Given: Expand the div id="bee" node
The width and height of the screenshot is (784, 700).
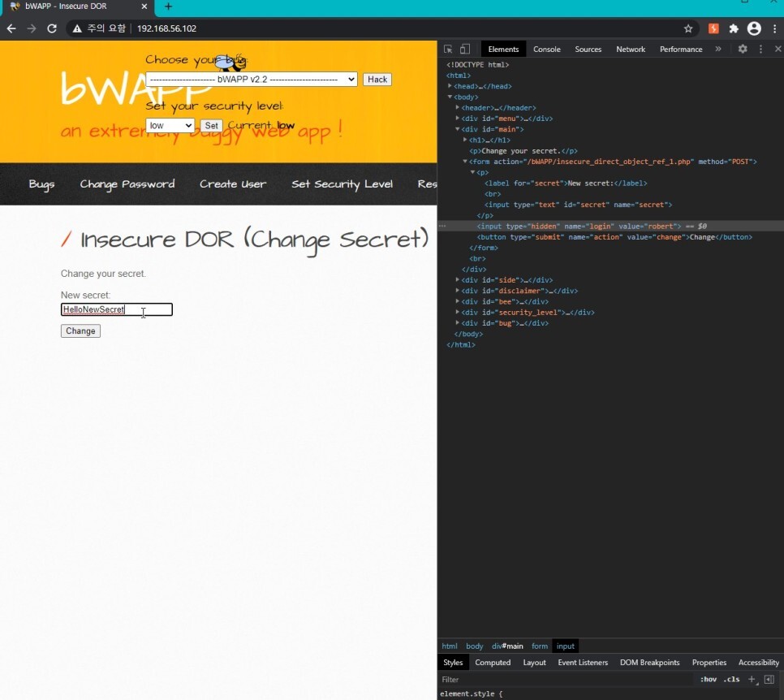Looking at the screenshot, I should (457, 301).
